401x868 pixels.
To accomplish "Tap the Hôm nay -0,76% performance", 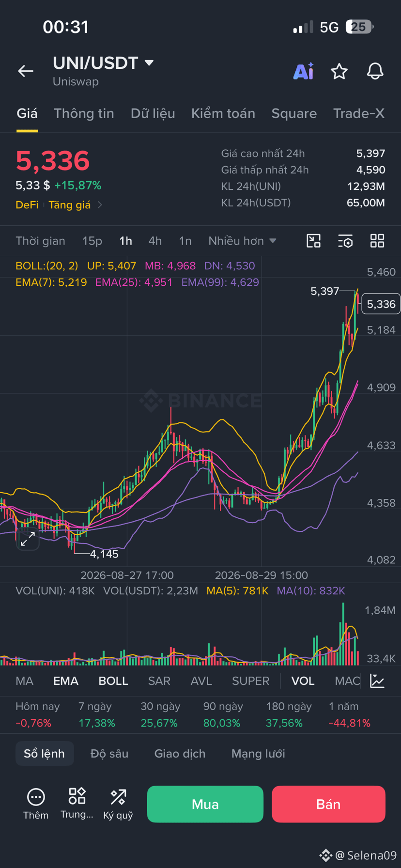I will pos(37,714).
